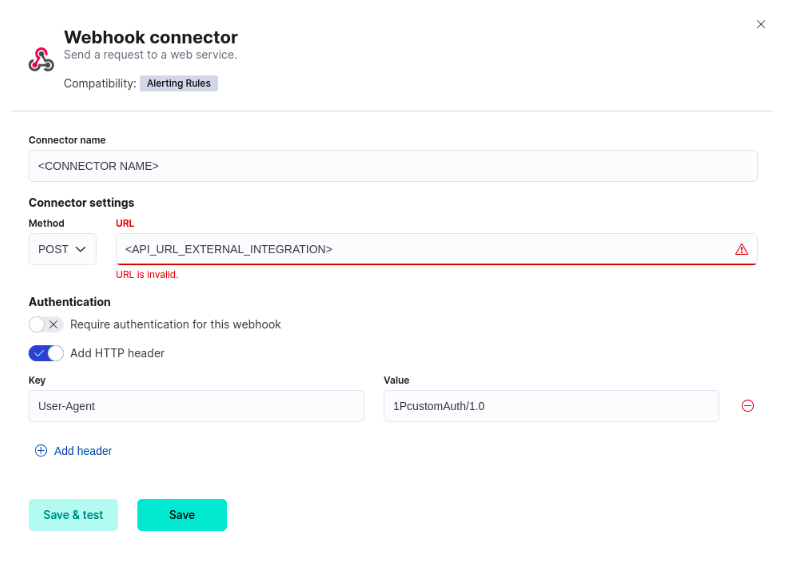Image resolution: width=785 pixels, height=561 pixels.
Task: Open the POST method dropdown
Action: click(x=62, y=249)
